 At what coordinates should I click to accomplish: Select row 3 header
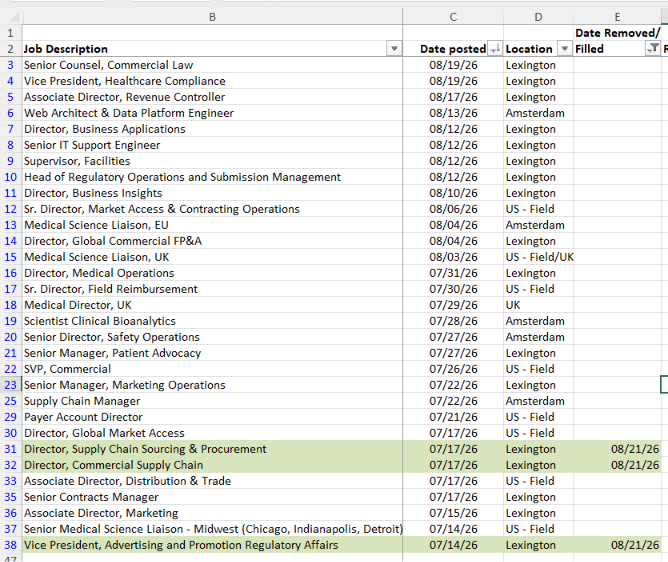coord(11,65)
